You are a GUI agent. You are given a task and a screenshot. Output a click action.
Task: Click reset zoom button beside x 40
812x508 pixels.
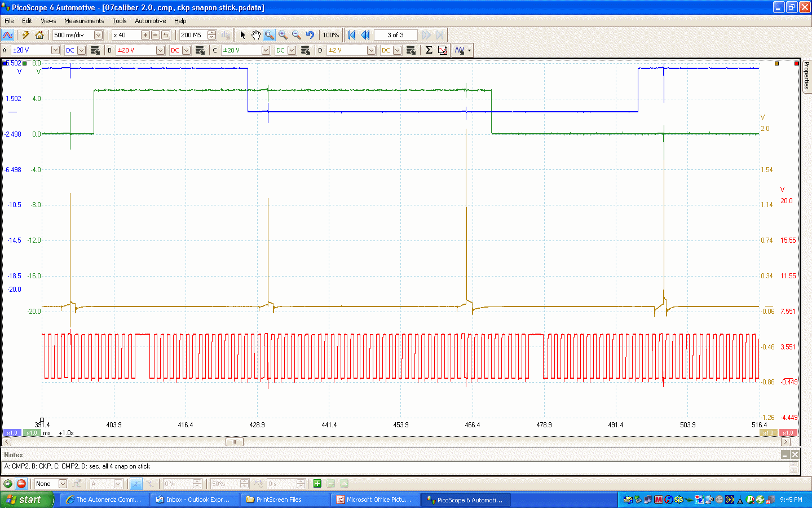(x=165, y=35)
